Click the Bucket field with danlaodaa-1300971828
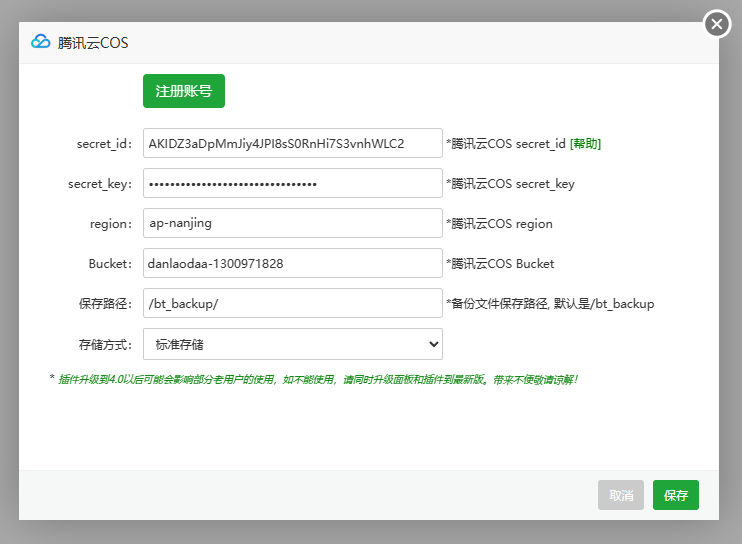The width and height of the screenshot is (742, 544). (x=293, y=263)
